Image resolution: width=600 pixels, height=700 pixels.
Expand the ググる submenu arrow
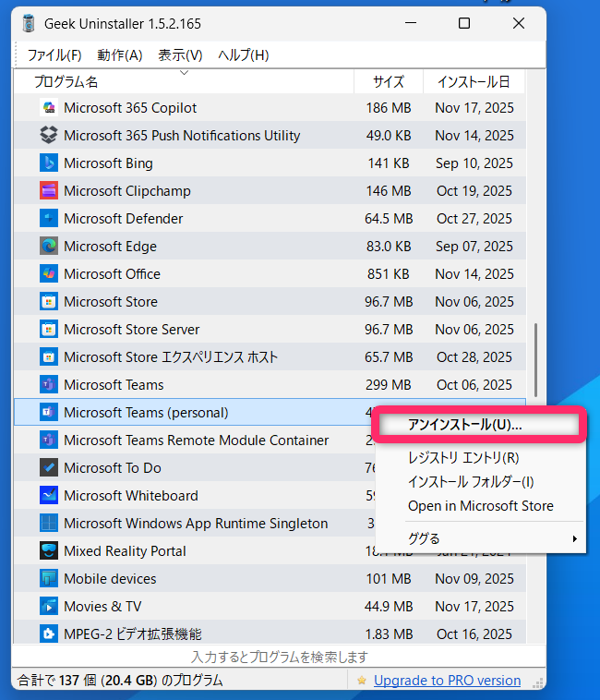(575, 538)
